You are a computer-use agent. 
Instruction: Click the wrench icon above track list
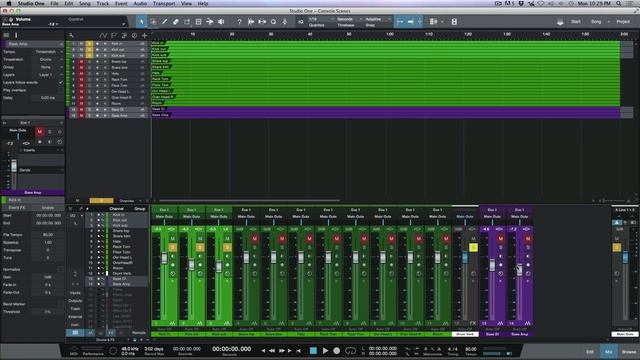71,36
